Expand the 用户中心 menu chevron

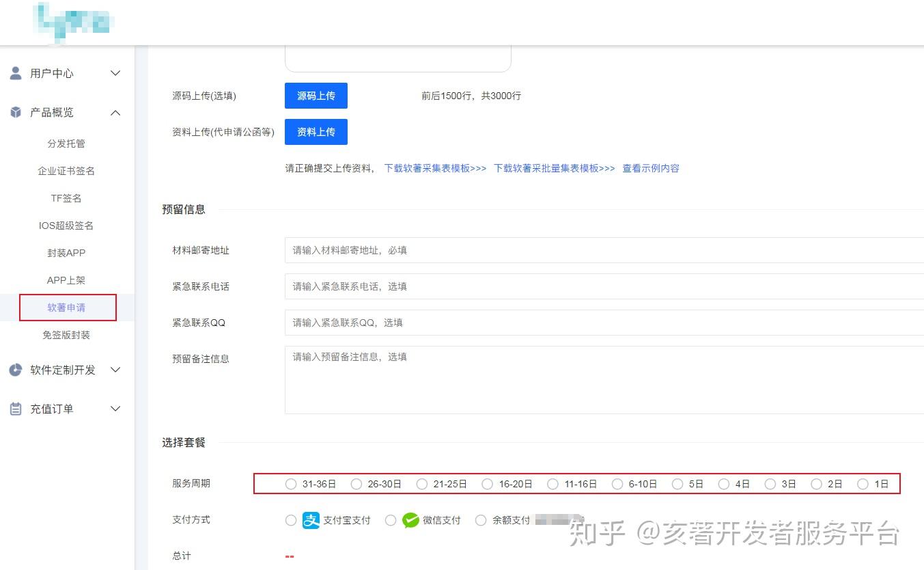115,73
